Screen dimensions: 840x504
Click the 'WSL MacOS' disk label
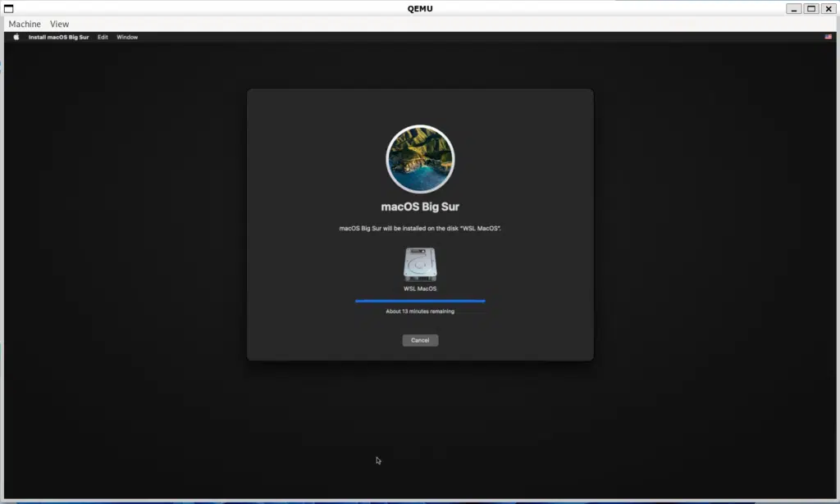coord(420,289)
